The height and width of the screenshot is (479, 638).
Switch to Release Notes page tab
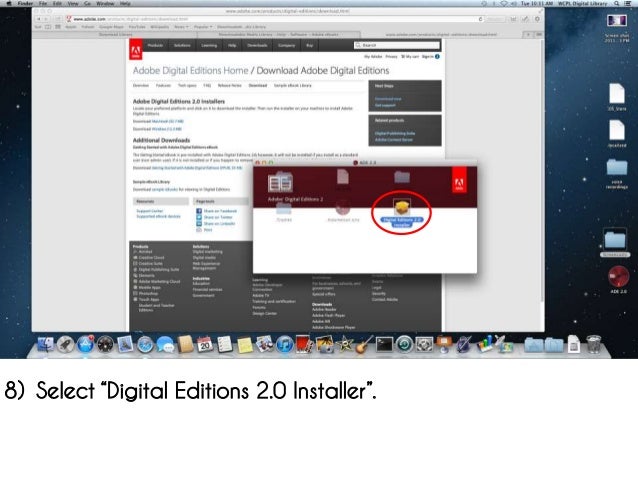point(229,85)
